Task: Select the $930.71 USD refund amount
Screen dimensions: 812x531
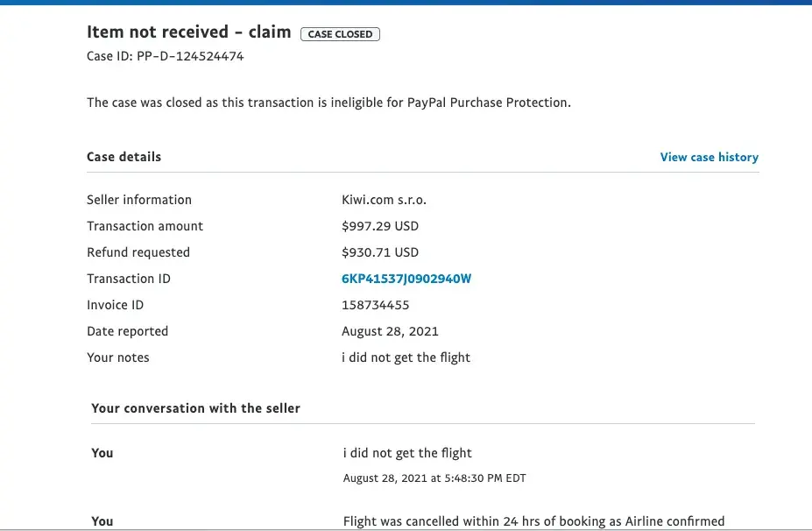Action: (380, 252)
